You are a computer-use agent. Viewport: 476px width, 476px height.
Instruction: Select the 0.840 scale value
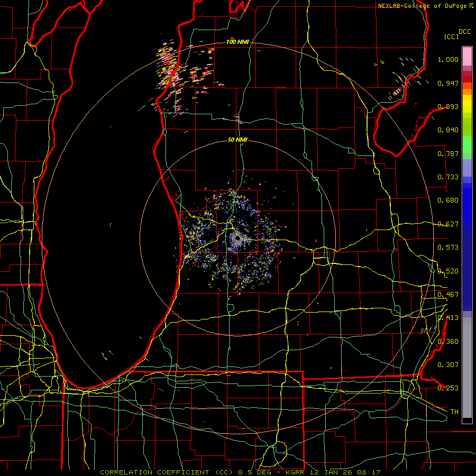pyautogui.click(x=448, y=130)
